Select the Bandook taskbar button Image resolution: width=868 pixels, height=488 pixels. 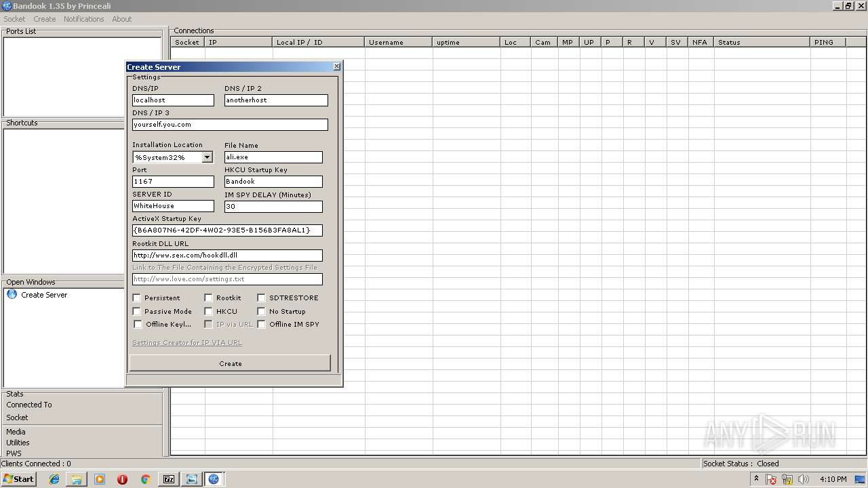click(214, 479)
